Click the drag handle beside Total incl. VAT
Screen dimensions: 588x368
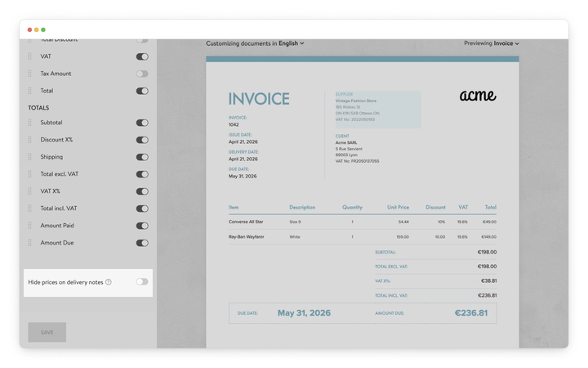coord(29,209)
